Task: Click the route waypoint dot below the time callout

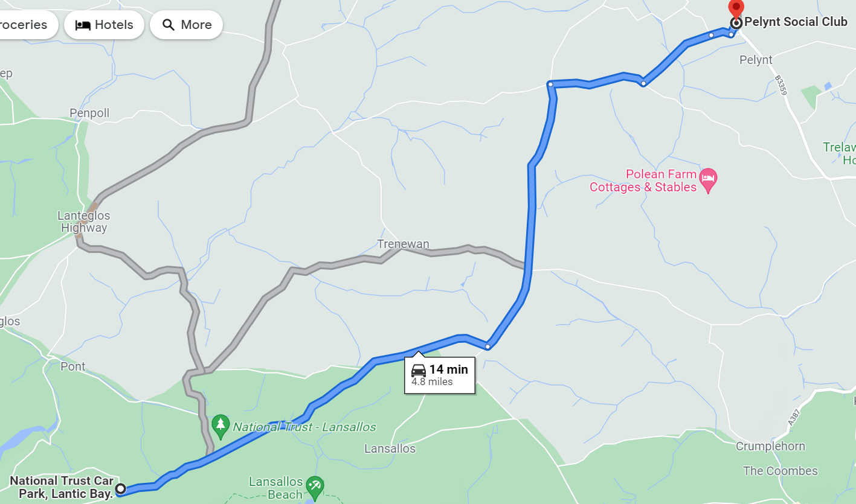Action: click(x=488, y=346)
